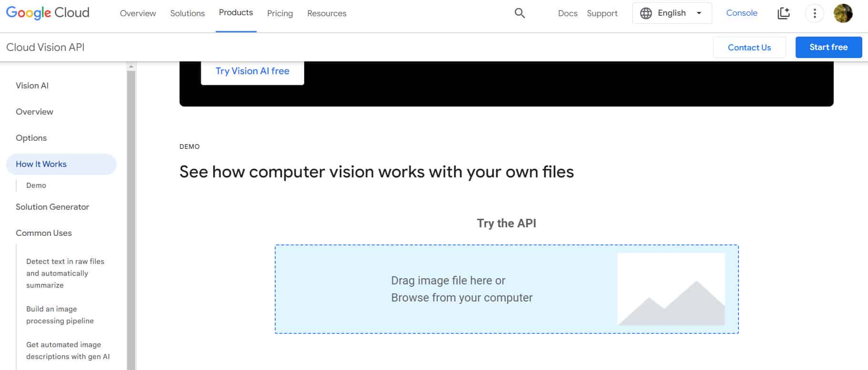868x370 pixels.
Task: Go to Pricing page
Action: [x=280, y=13]
